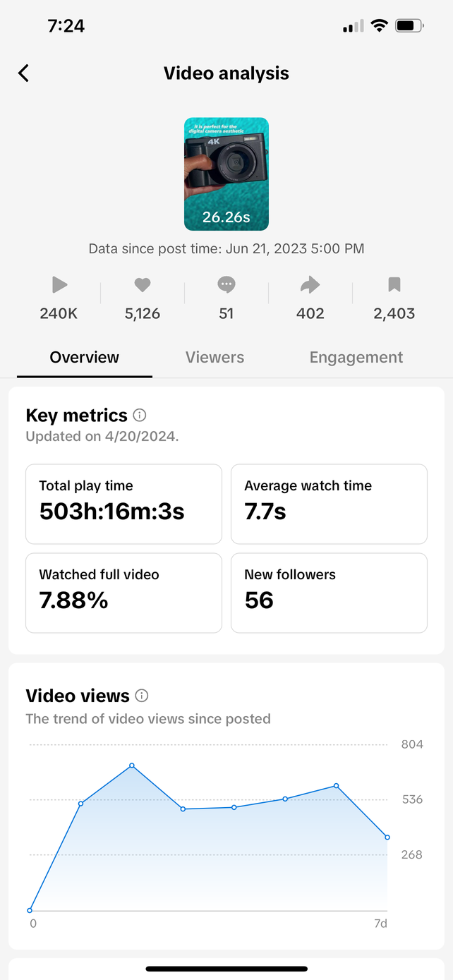The height and width of the screenshot is (980, 453).
Task: Open the camera video thumbnail
Action: click(x=226, y=174)
